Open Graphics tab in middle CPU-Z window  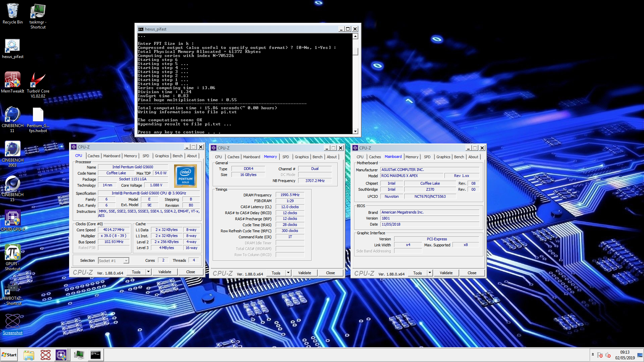[x=302, y=157]
